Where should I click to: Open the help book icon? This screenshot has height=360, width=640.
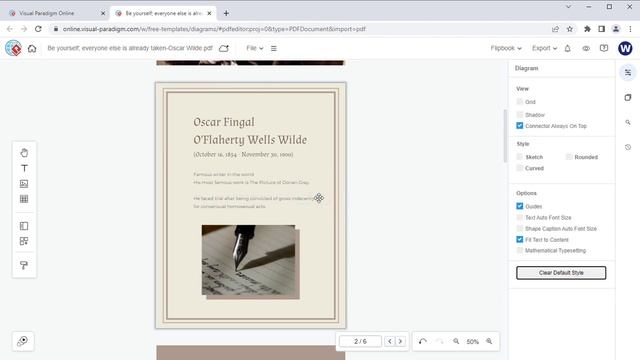pyautogui.click(x=604, y=48)
